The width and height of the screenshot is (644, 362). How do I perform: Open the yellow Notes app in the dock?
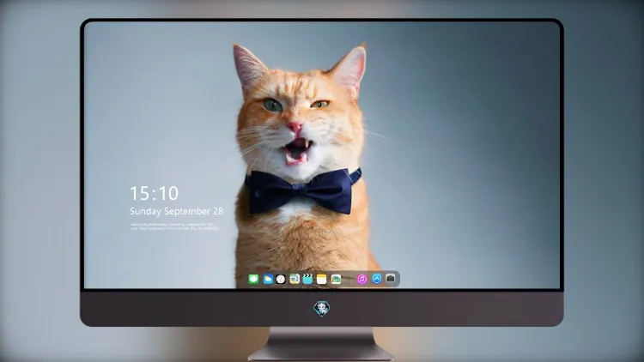pyautogui.click(x=322, y=280)
